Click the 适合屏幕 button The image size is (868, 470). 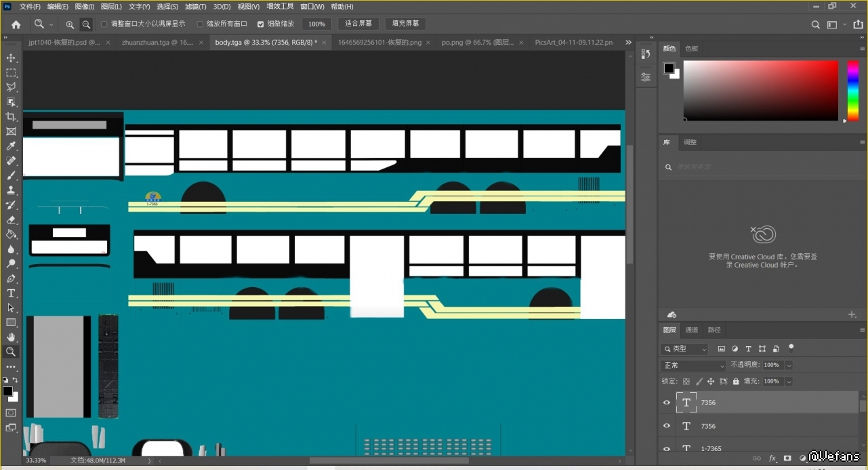point(358,24)
